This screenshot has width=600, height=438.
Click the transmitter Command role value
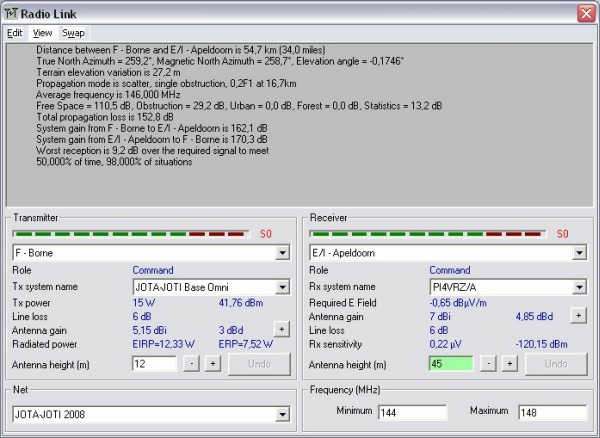pos(153,270)
